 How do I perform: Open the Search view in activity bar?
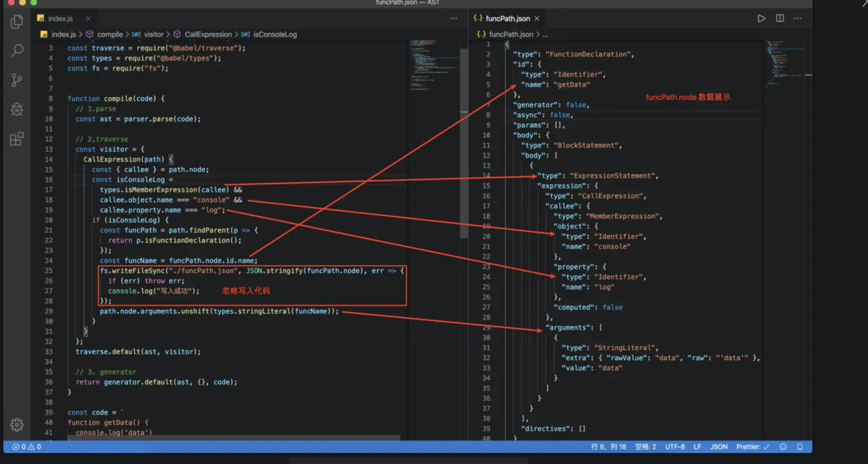coord(16,51)
